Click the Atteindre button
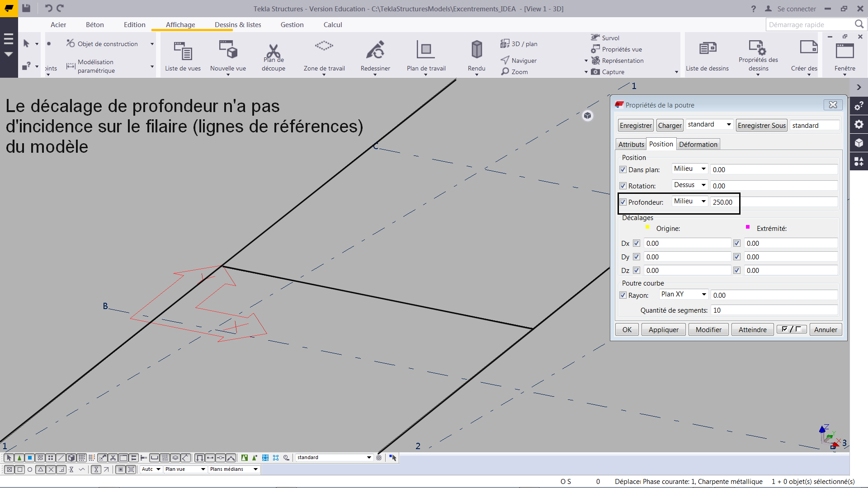The width and height of the screenshot is (868, 488). point(752,329)
